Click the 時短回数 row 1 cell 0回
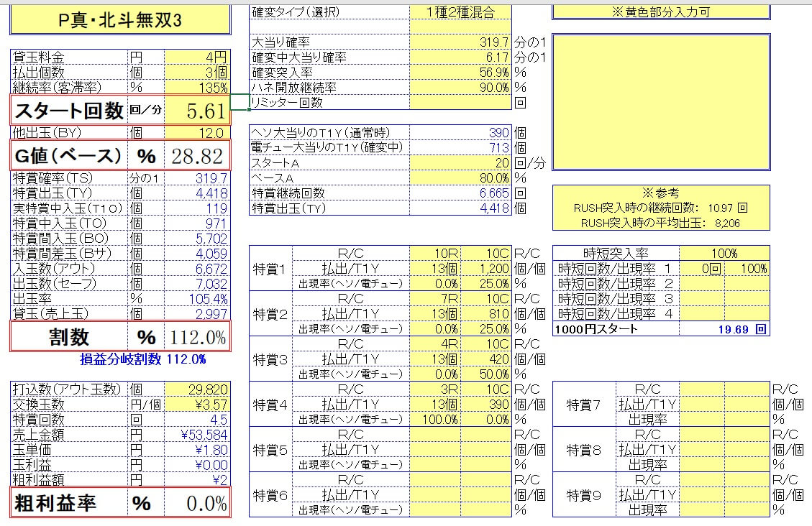Viewport: 812px width, 526px height. pos(702,269)
